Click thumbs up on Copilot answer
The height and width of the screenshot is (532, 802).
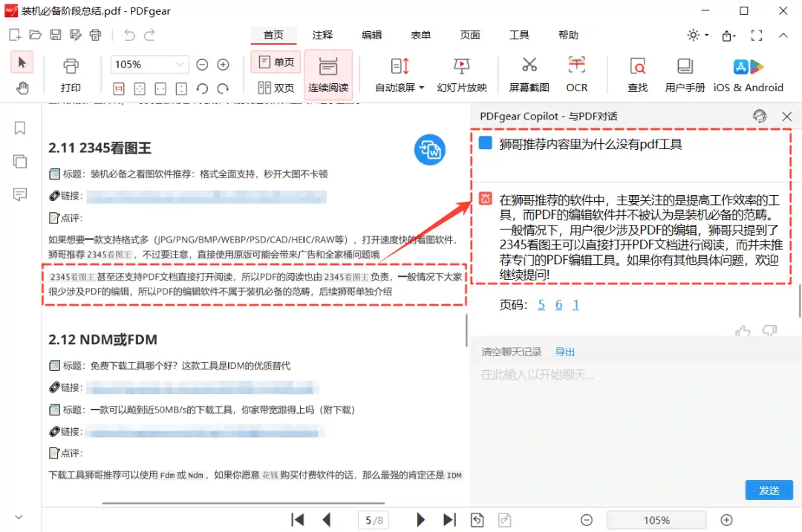pos(743,331)
